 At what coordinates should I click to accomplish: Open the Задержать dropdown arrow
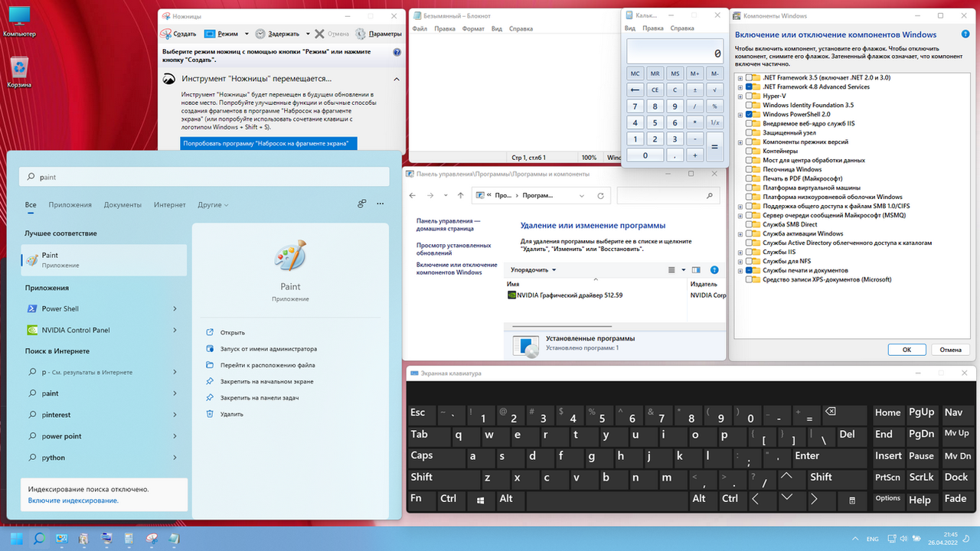coord(308,34)
